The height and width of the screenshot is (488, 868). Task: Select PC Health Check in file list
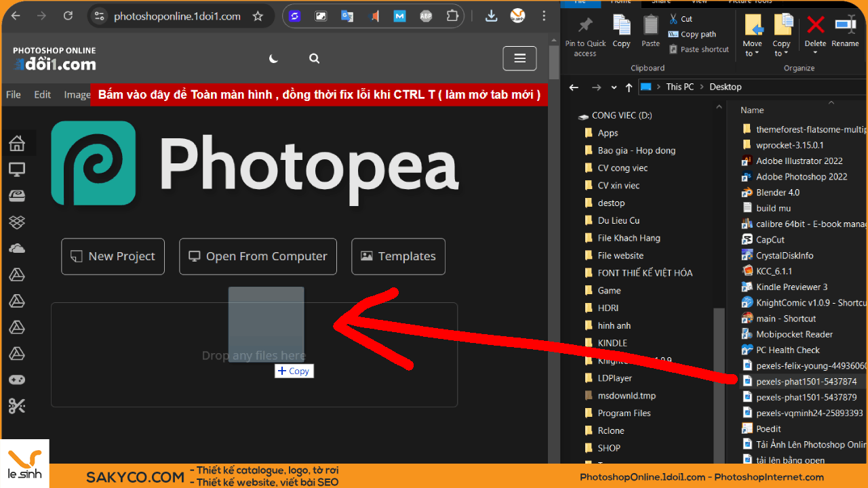(788, 350)
